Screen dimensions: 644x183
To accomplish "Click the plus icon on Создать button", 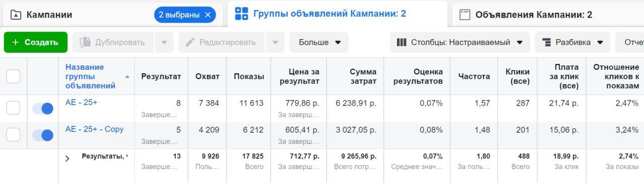I will (x=15, y=42).
